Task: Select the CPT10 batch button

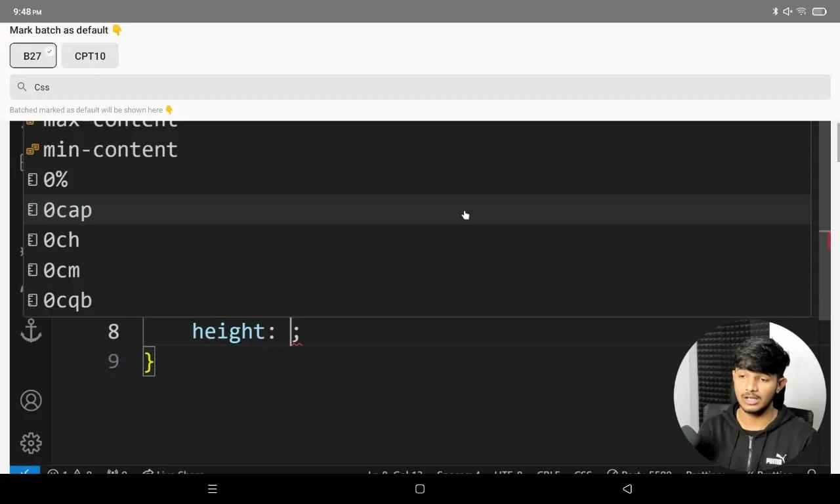Action: [x=90, y=56]
